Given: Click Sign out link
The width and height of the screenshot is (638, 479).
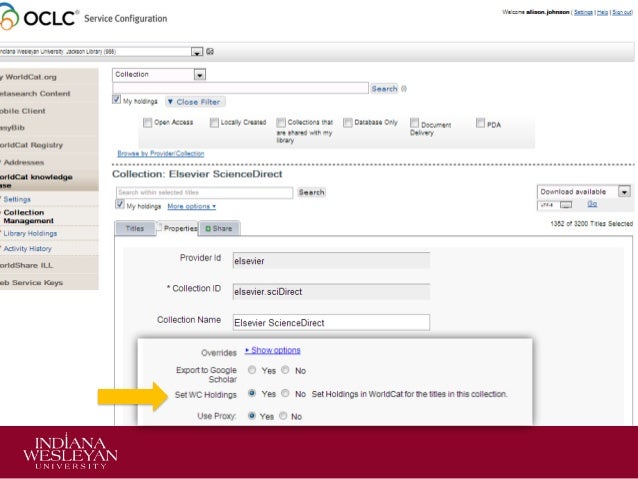Looking at the screenshot, I should point(622,12).
